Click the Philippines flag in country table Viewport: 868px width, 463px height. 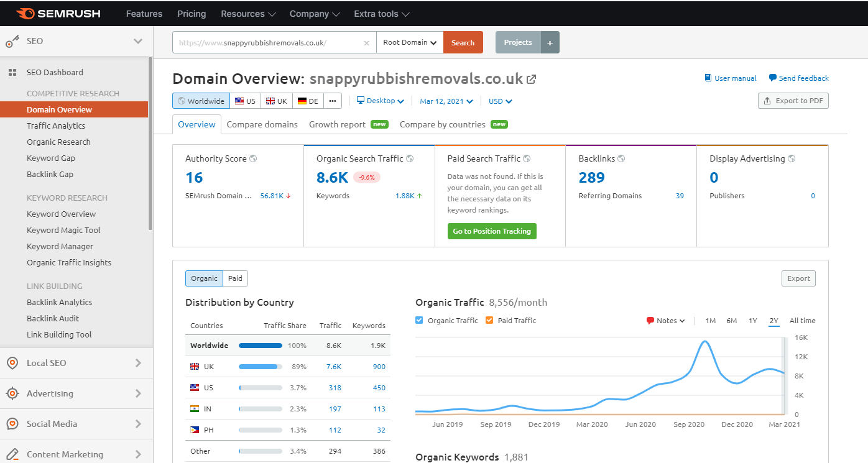coord(195,430)
